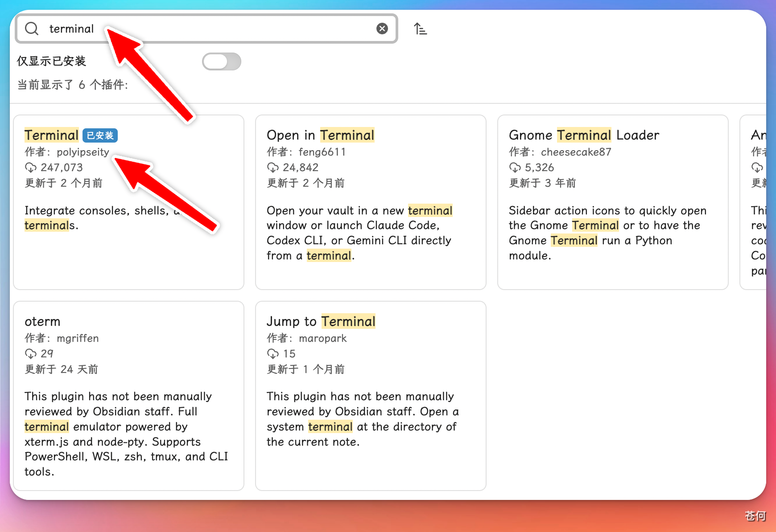Click the Jump to Terminal title
Image resolution: width=776 pixels, height=532 pixels.
pos(321,321)
